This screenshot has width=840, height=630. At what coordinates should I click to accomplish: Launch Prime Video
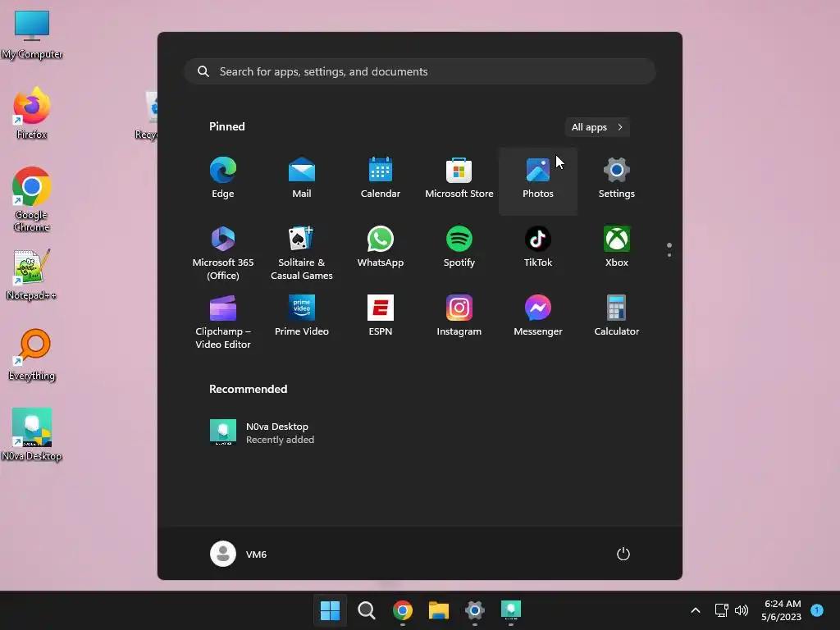[302, 316]
